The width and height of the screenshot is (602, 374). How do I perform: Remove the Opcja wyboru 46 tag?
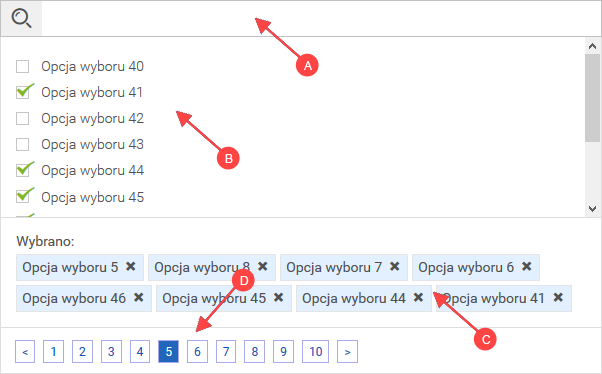coord(139,298)
